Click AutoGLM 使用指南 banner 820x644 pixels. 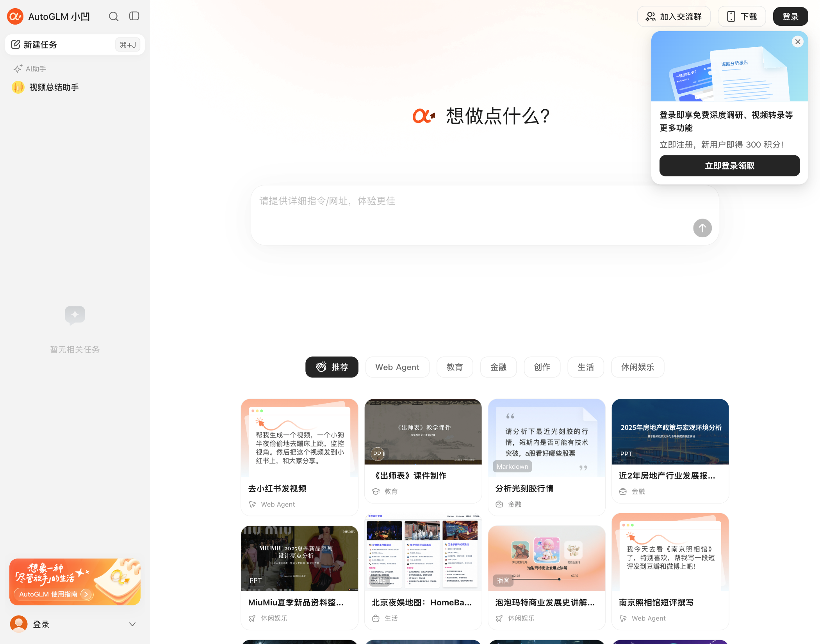coord(75,582)
